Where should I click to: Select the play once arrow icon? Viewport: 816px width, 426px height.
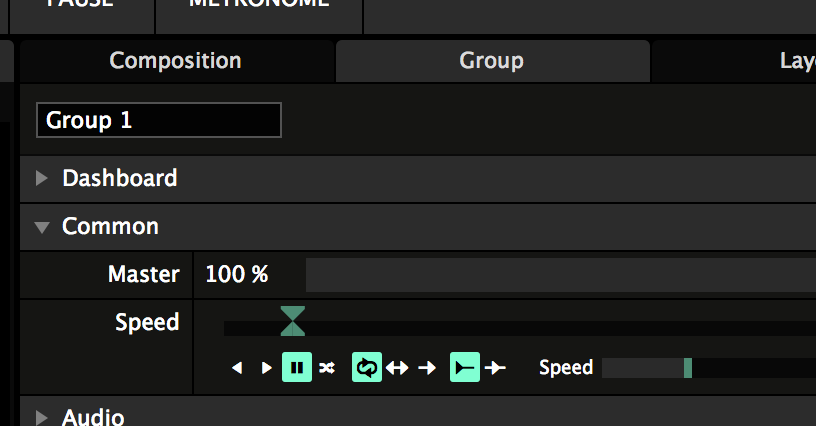click(x=427, y=368)
